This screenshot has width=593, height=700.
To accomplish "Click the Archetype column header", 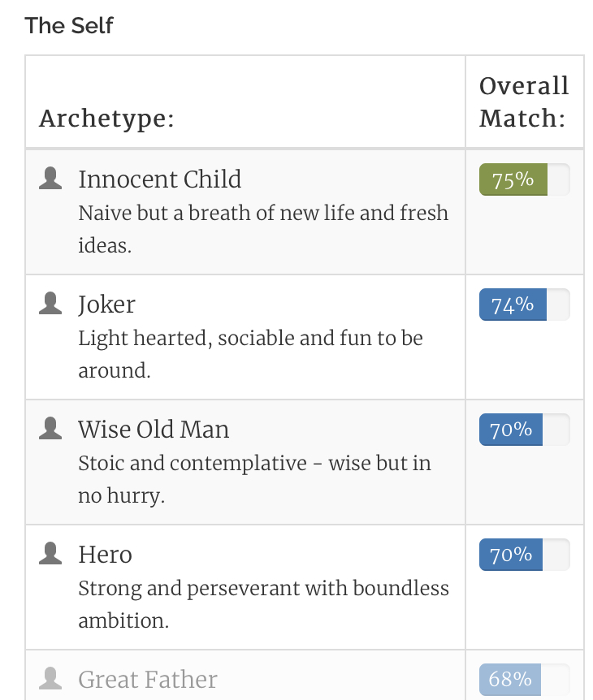I will tap(106, 119).
